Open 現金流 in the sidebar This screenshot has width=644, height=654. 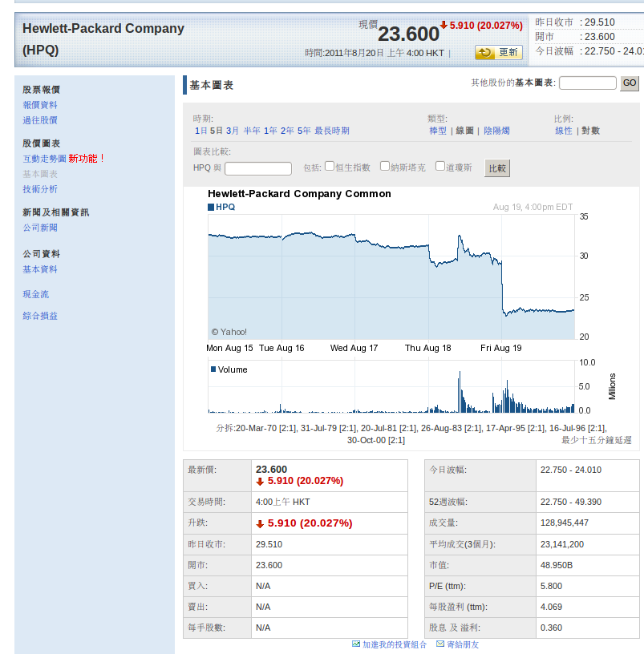[36, 294]
